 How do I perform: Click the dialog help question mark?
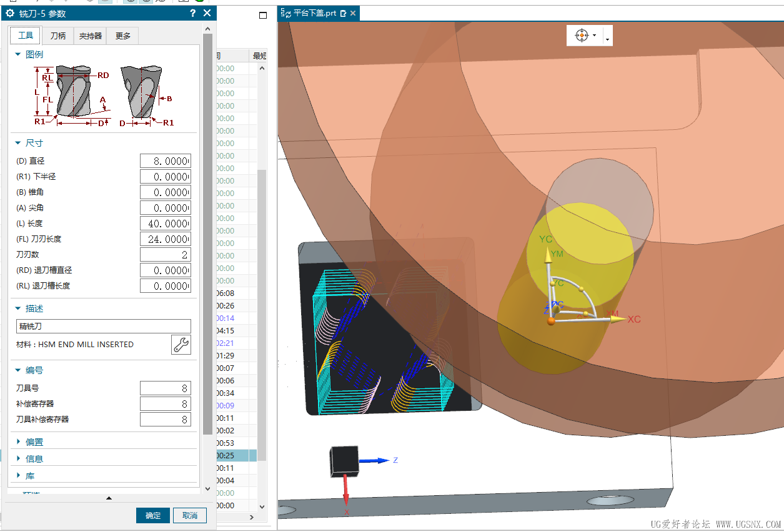(192, 13)
